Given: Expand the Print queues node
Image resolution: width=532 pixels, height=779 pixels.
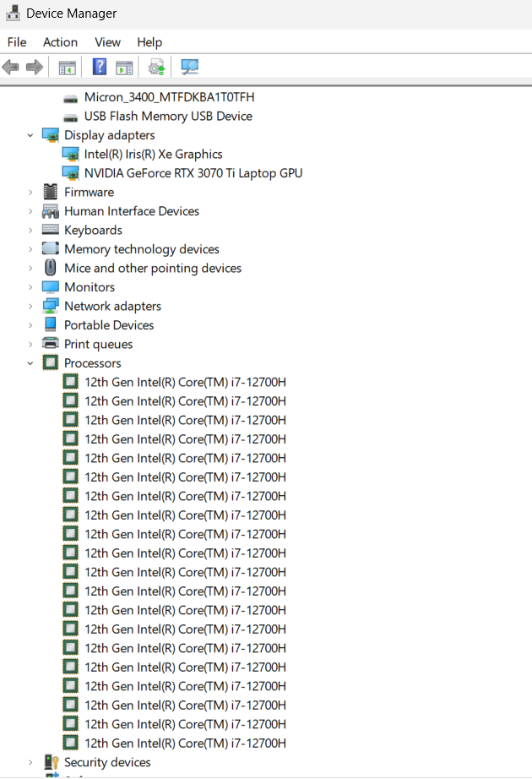Looking at the screenshot, I should coord(30,344).
